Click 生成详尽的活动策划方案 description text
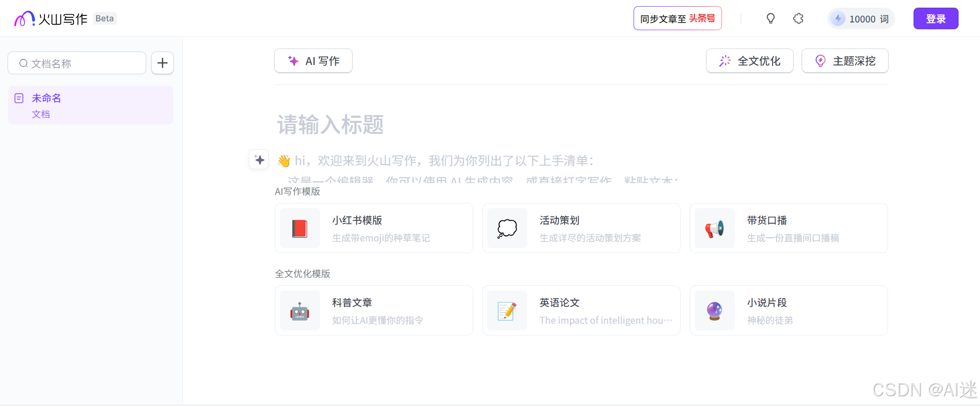This screenshot has width=980, height=406. [590, 238]
